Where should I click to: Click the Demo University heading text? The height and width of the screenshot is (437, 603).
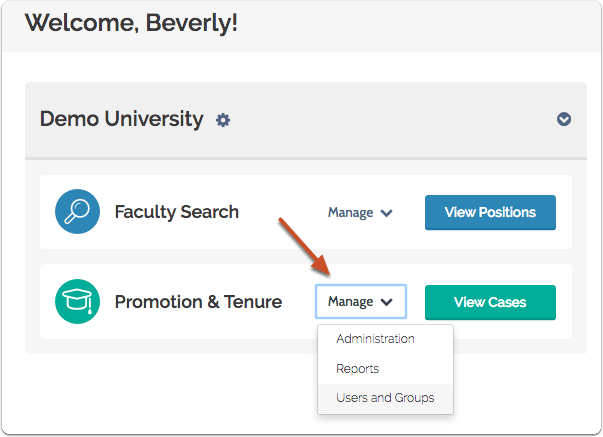(x=121, y=119)
